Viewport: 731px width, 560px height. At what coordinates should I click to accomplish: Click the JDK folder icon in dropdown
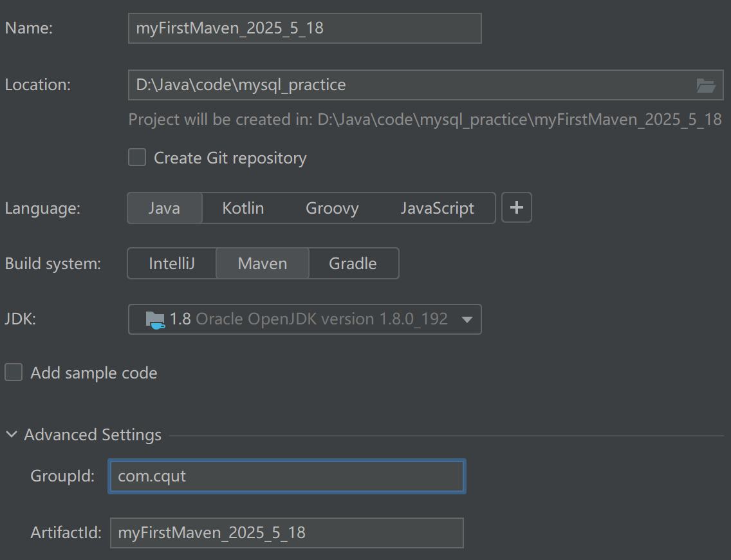155,320
